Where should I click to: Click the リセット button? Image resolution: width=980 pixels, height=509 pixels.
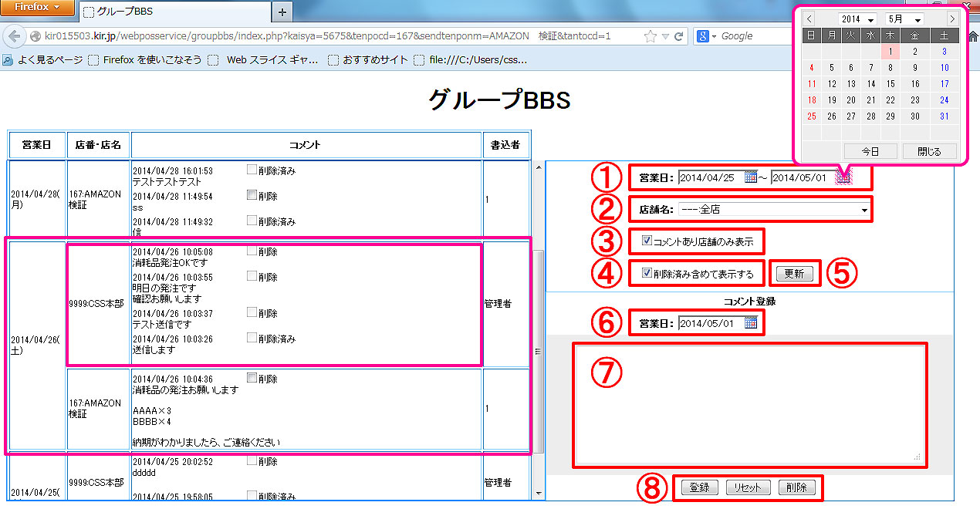(x=748, y=487)
